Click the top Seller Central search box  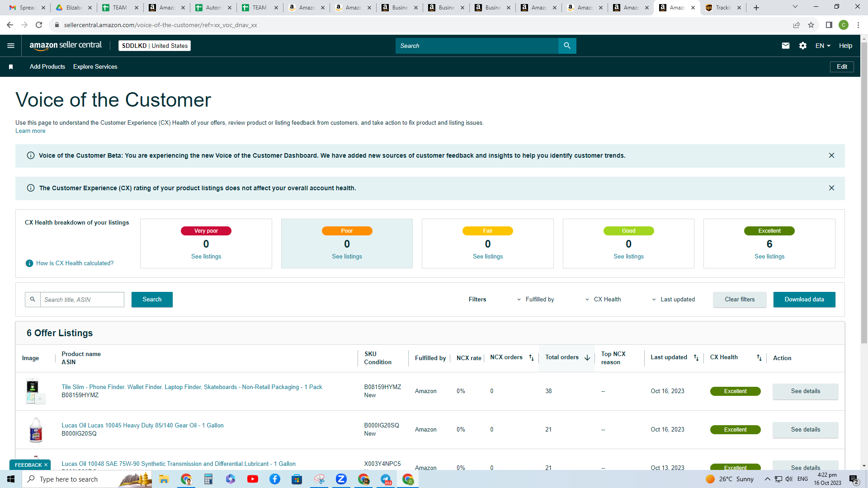pyautogui.click(x=477, y=46)
